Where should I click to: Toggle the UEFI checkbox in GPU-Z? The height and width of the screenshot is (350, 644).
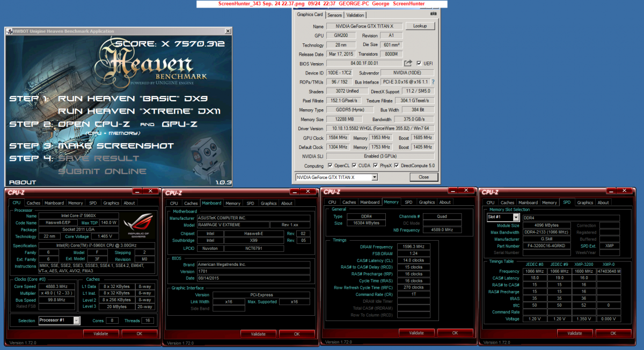click(x=419, y=63)
